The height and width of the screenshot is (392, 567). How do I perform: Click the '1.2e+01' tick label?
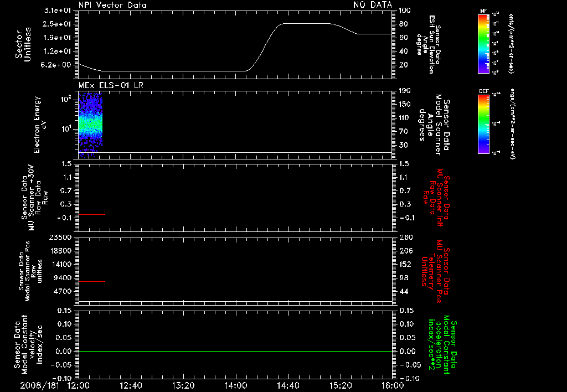(x=58, y=51)
